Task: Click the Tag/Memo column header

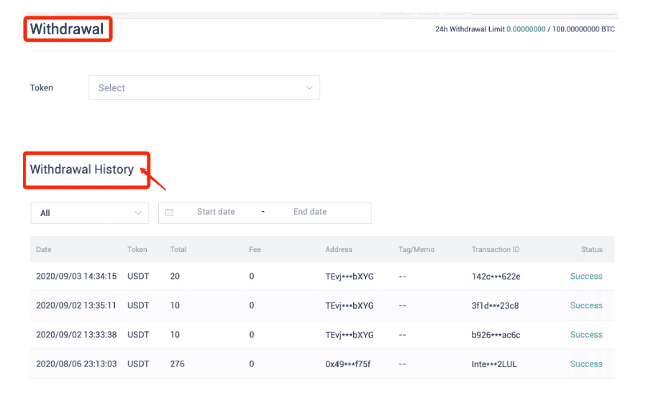Action: [416, 250]
